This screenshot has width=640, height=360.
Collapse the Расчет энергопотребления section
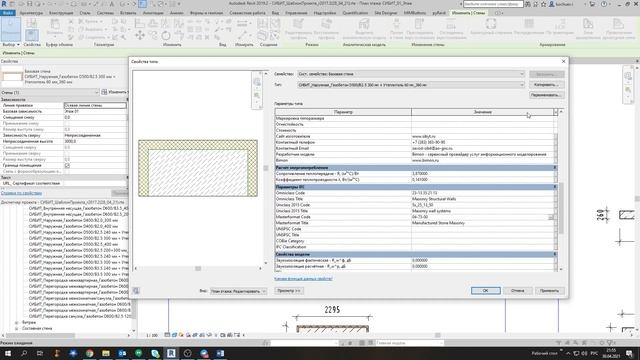(x=555, y=168)
